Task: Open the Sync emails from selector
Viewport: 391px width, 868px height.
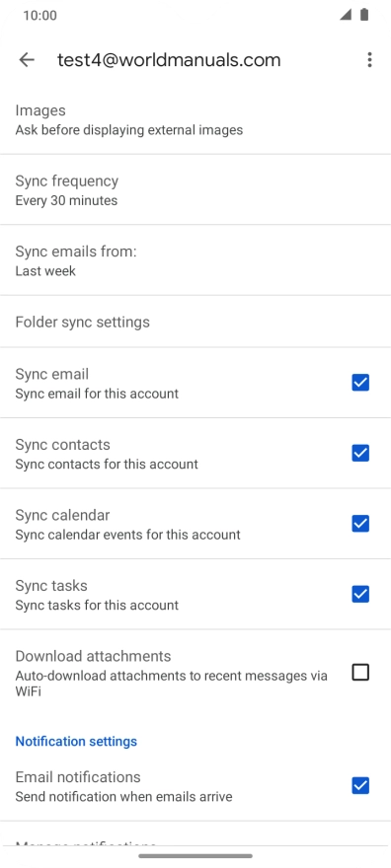Action: 195,260
